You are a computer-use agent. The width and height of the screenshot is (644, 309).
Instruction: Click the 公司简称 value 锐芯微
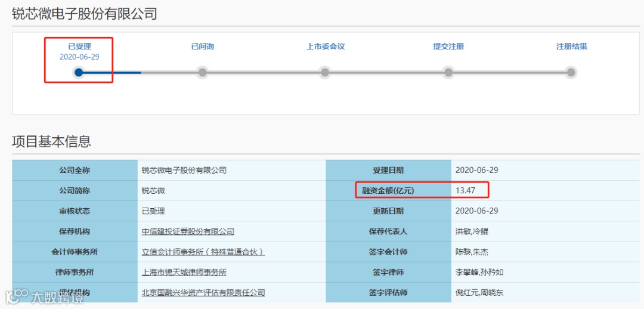click(153, 191)
